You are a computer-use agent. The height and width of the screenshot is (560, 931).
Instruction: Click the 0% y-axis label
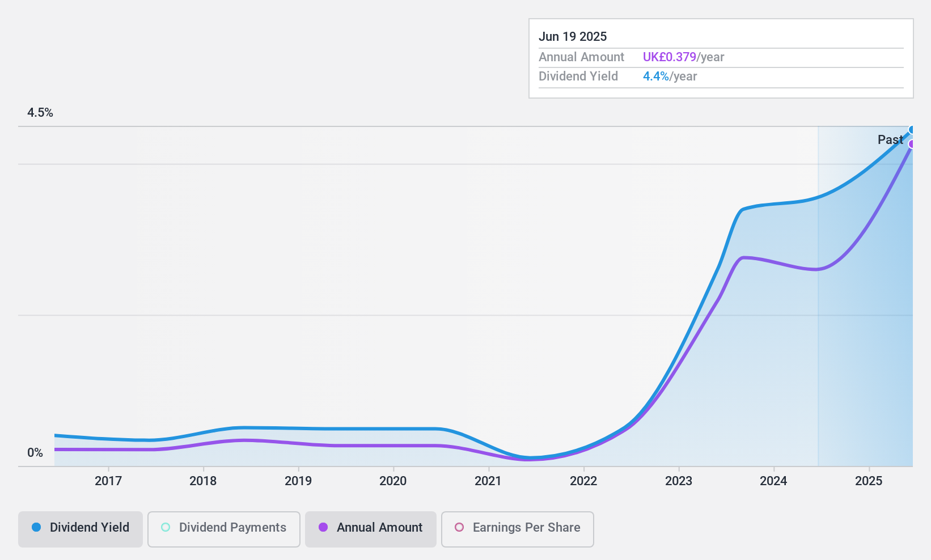[x=35, y=453]
